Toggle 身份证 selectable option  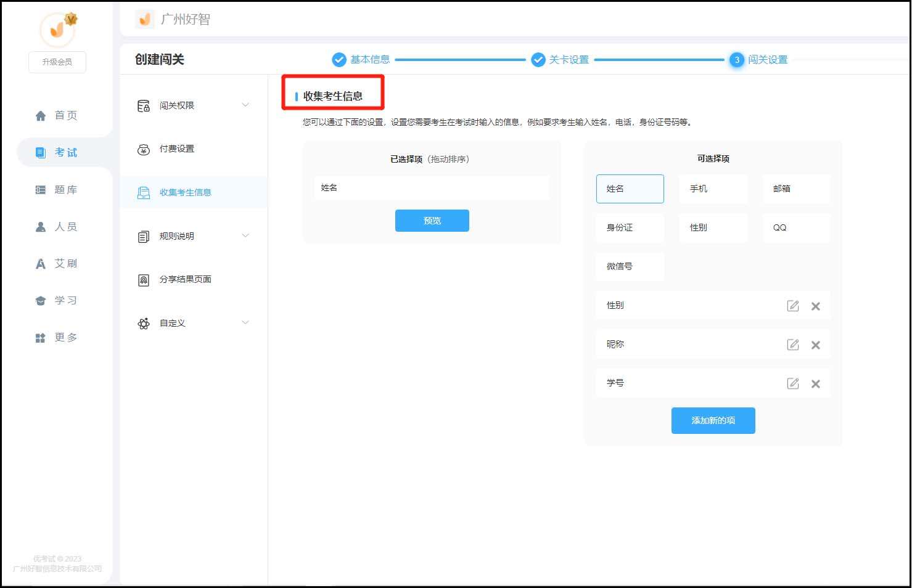click(630, 227)
